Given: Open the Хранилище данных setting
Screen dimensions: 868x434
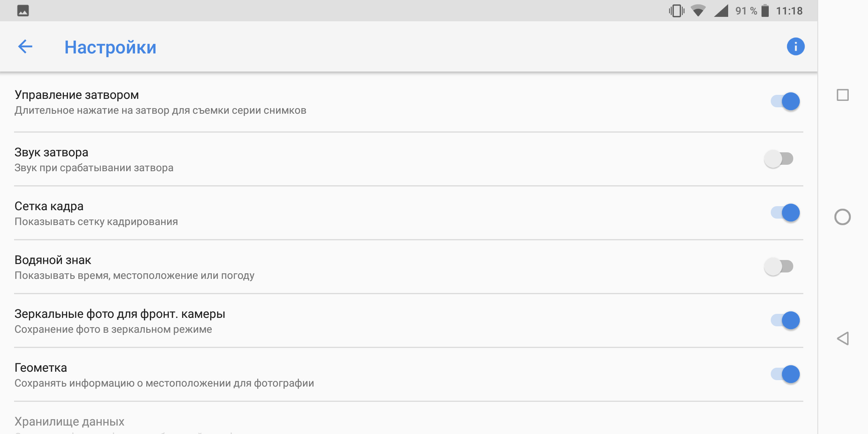Looking at the screenshot, I should coord(409,422).
